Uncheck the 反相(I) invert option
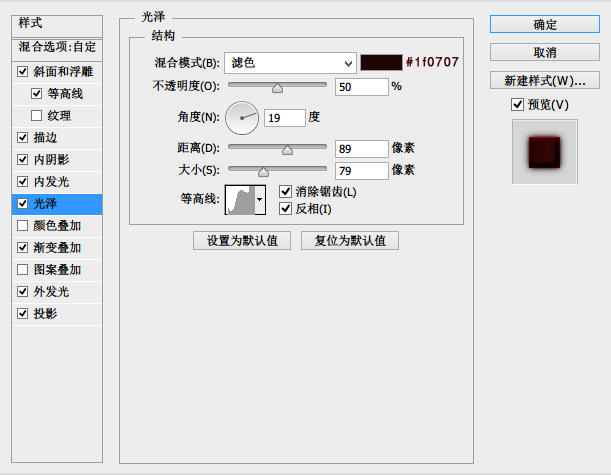The width and height of the screenshot is (611, 475). [286, 208]
